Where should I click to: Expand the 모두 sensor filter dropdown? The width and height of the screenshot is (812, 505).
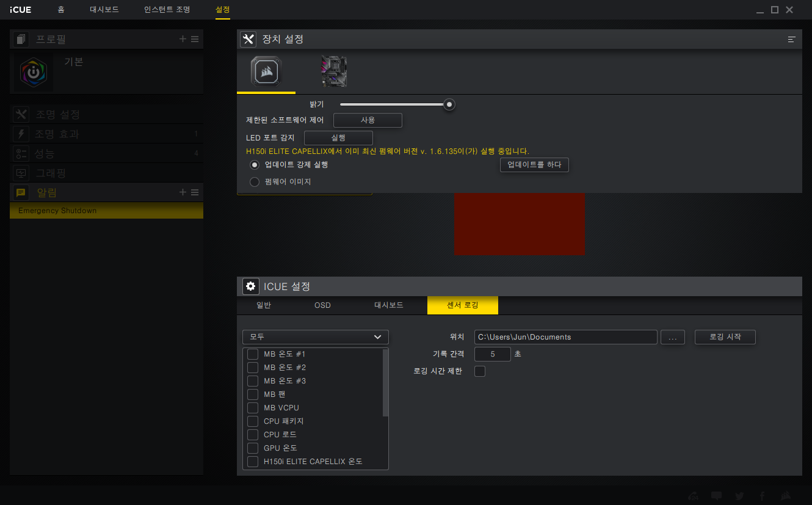(x=315, y=337)
